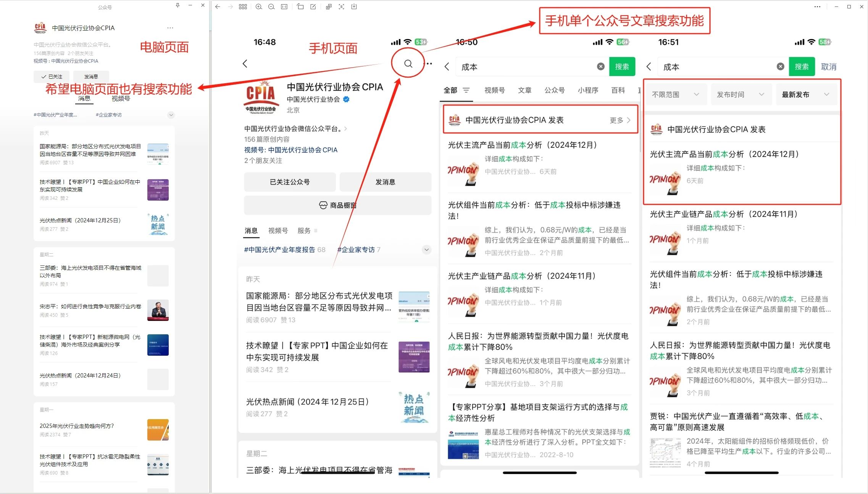Image resolution: width=868 pixels, height=494 pixels.
Task: Open grid thumbnail view in viewer toolbar
Action: click(x=243, y=6)
